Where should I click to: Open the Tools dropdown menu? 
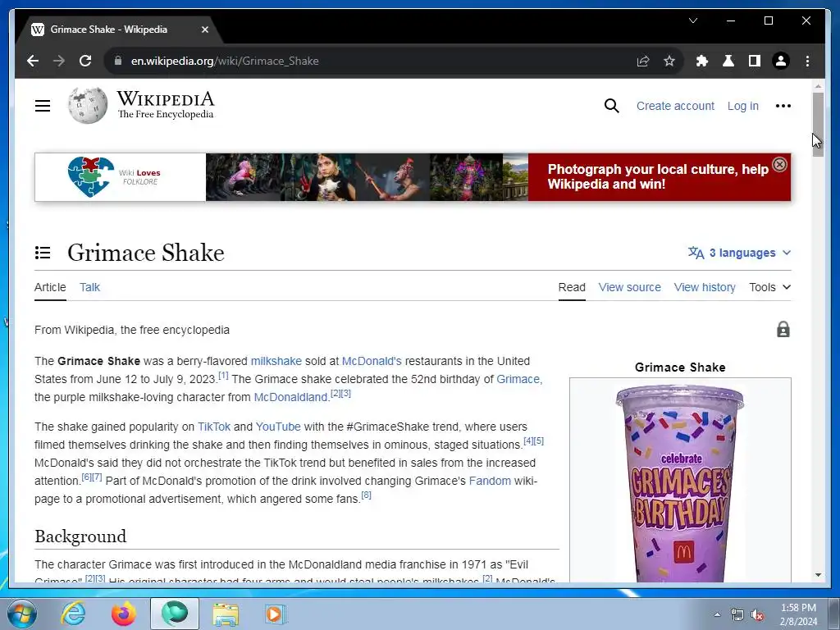tap(769, 287)
